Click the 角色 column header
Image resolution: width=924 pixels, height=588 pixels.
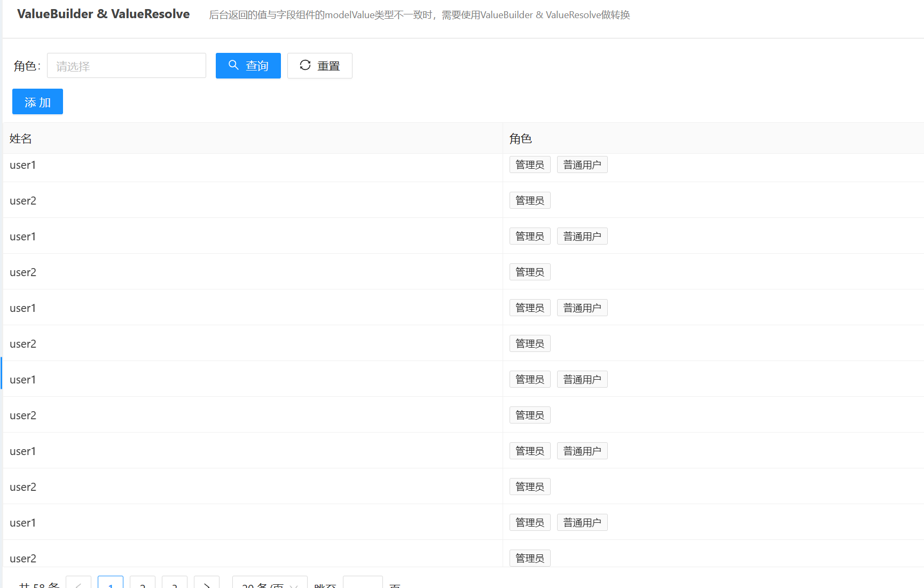click(521, 138)
